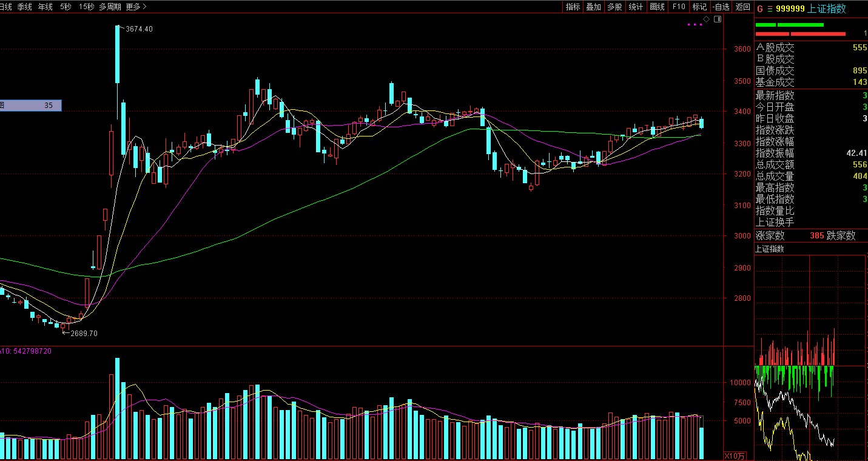Image resolution: width=868 pixels, height=461 pixels.
Task: Click the 昨日收盘 row
Action: click(811, 118)
